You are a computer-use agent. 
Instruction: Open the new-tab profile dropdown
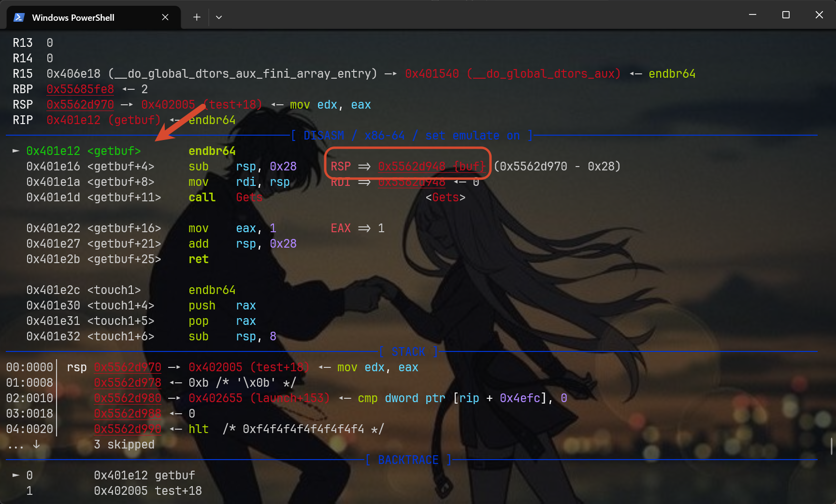click(219, 17)
